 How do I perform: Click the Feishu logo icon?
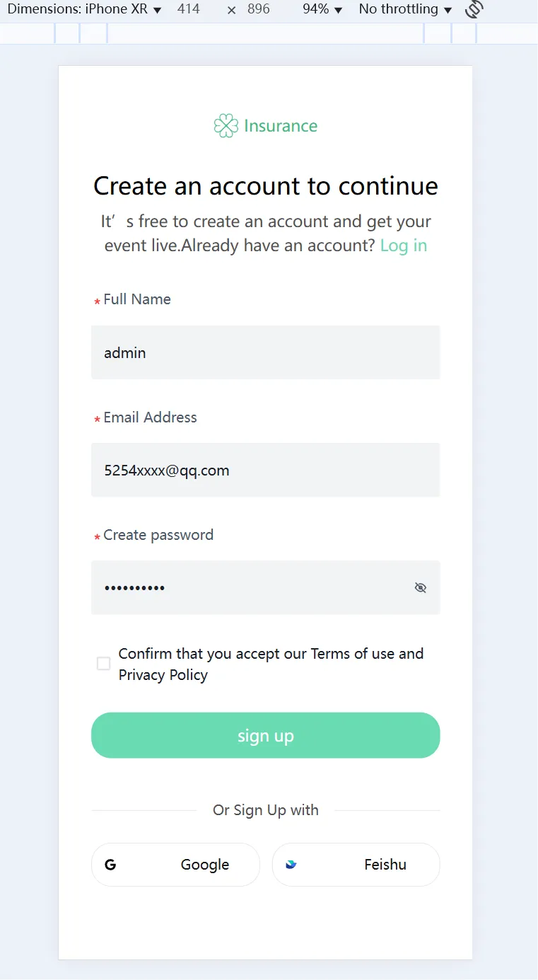(291, 865)
